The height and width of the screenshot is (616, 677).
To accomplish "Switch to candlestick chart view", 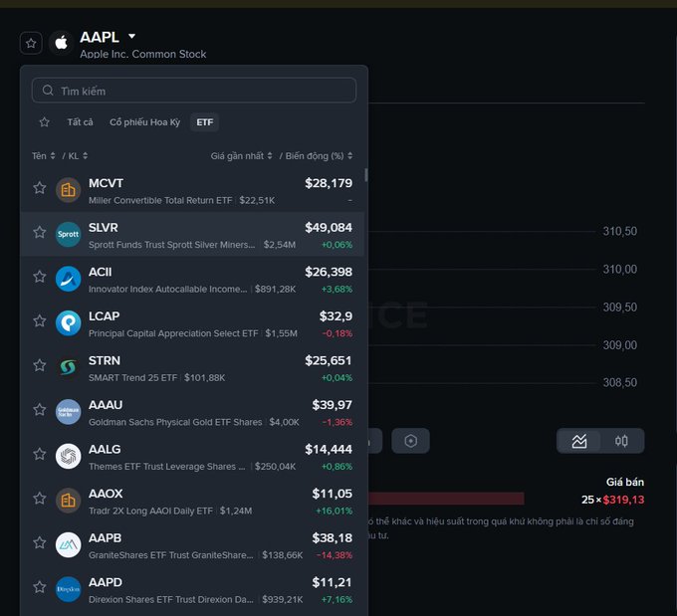I will point(621,441).
